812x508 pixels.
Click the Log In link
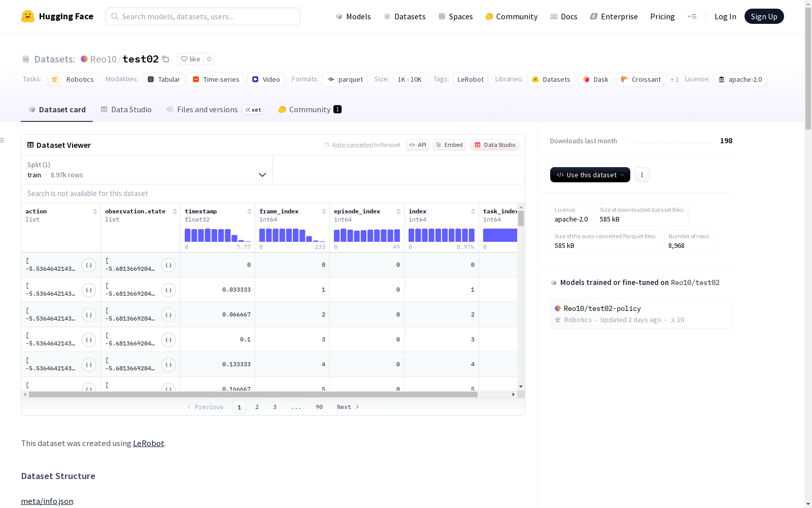coord(725,16)
